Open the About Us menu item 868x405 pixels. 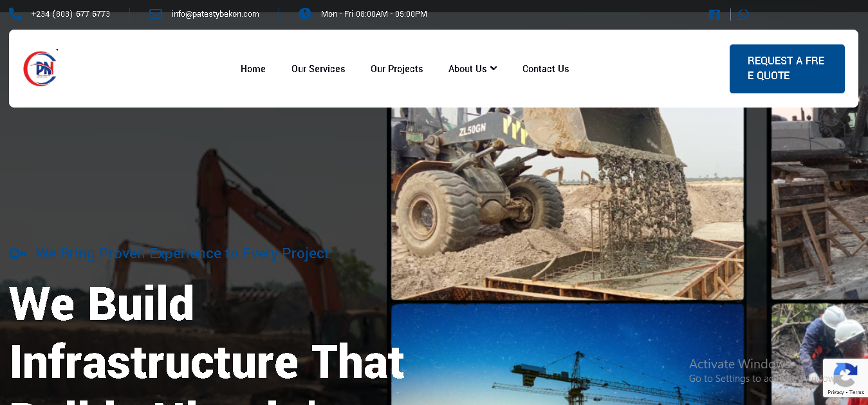[468, 69]
